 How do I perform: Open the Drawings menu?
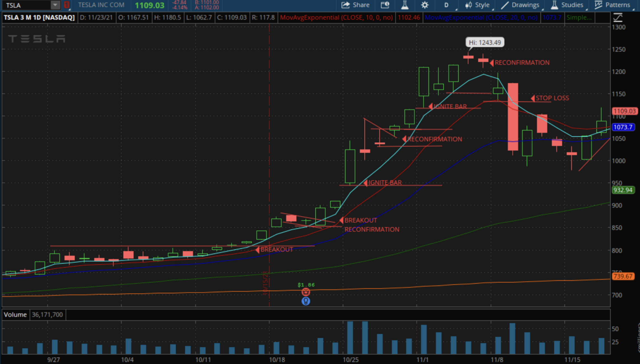click(520, 5)
